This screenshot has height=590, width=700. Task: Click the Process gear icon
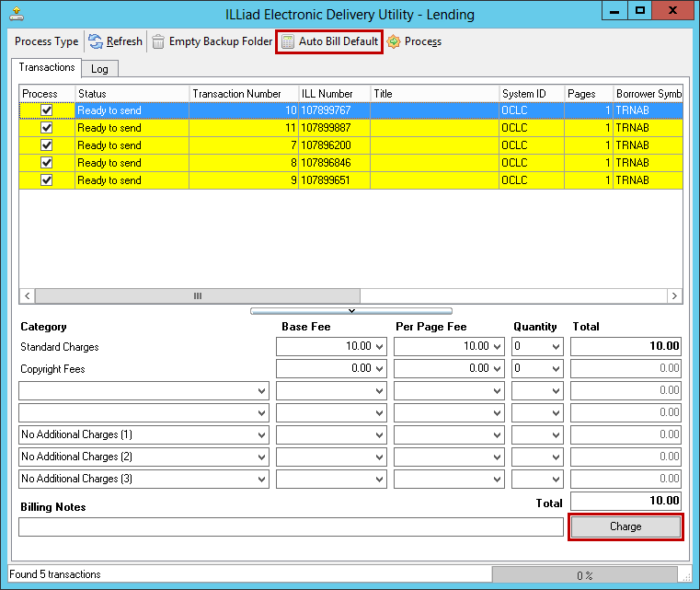pos(394,41)
